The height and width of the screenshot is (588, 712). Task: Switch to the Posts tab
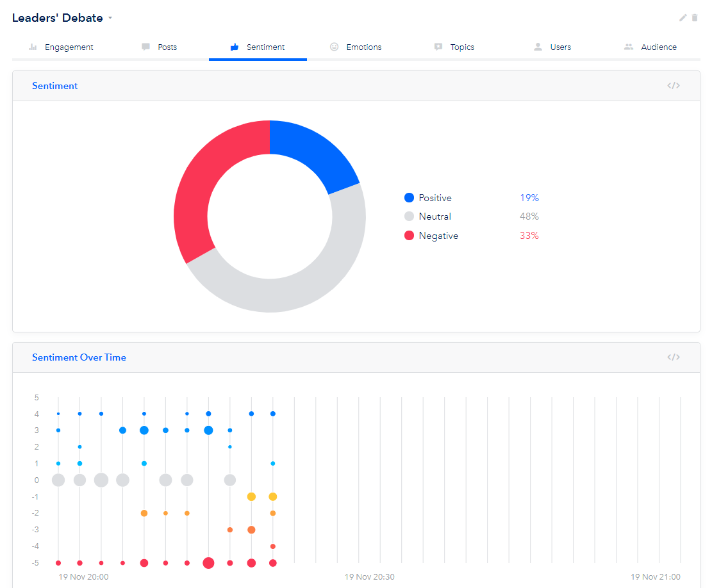[160, 47]
